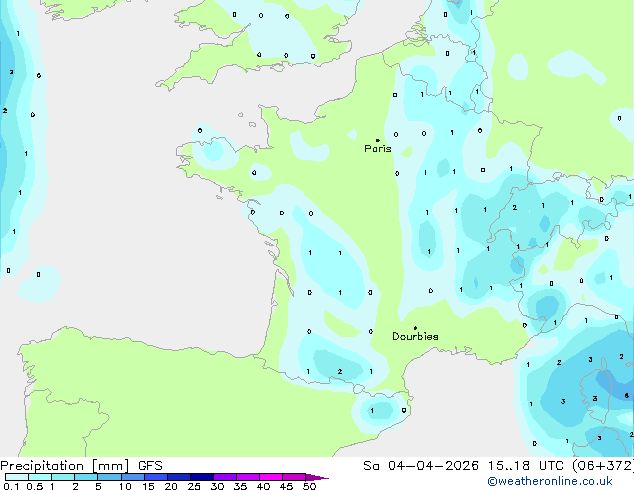
Task: Open the weatheronline.co.uk link
Action: point(550,481)
